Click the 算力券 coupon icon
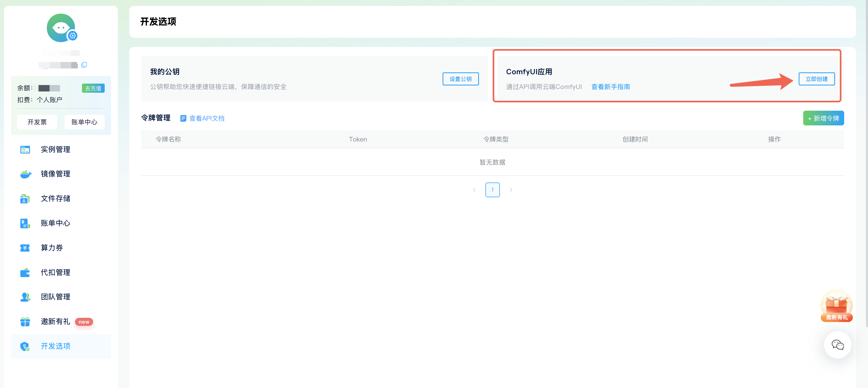The height and width of the screenshot is (388, 868). pos(25,248)
